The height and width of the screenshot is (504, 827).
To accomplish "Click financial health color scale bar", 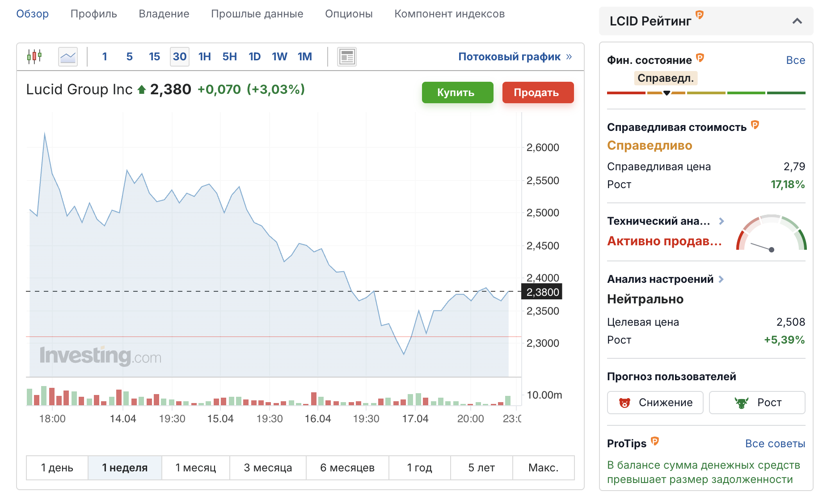I will click(x=706, y=93).
